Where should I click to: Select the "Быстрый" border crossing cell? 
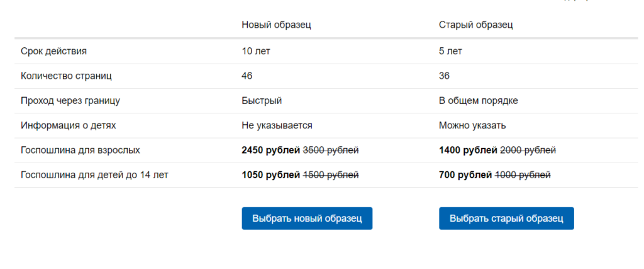(x=262, y=101)
